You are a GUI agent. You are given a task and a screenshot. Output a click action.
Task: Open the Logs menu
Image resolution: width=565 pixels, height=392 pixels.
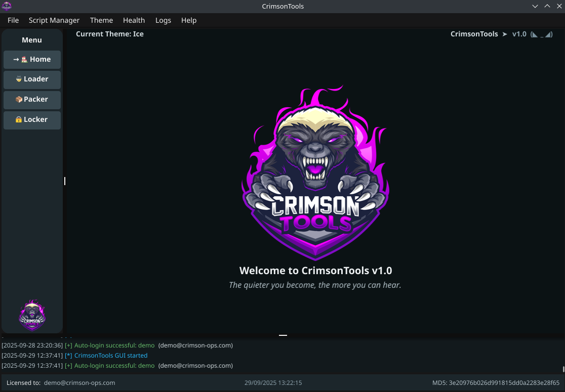[163, 20]
